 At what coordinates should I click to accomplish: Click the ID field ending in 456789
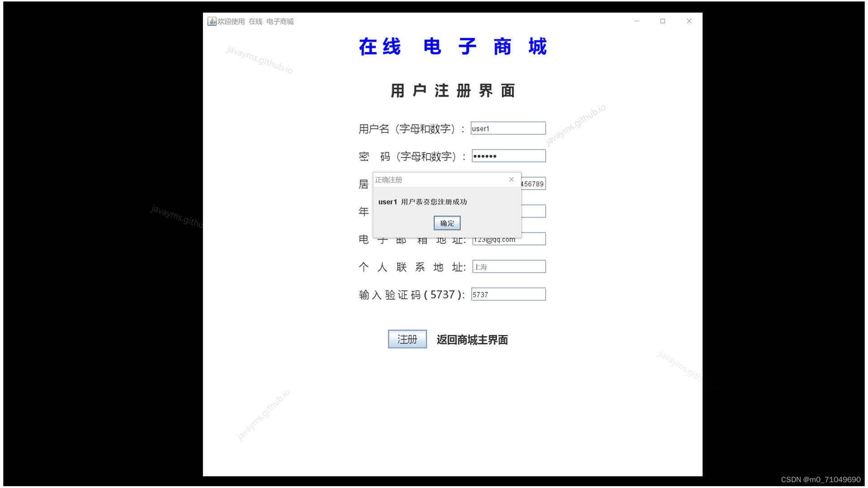point(533,184)
